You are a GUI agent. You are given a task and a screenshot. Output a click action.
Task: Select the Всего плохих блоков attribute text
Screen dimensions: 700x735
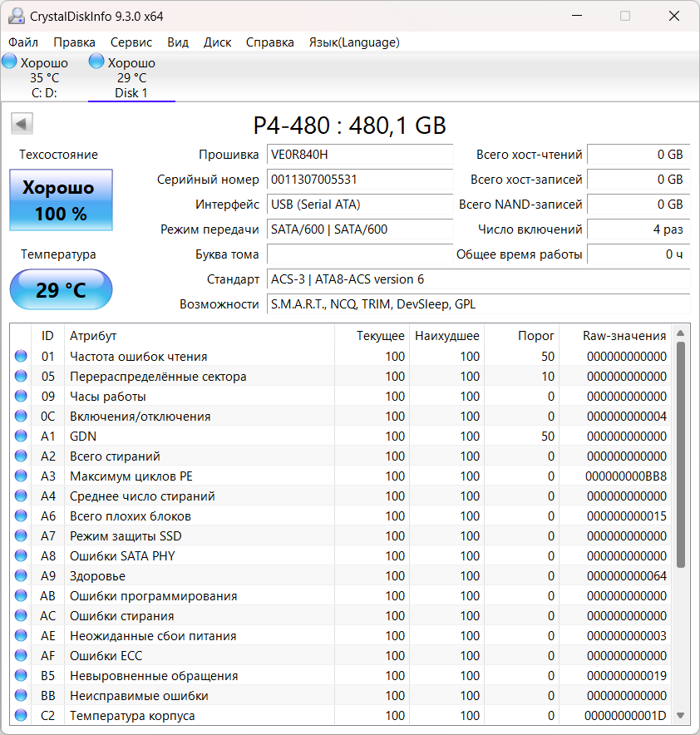131,516
